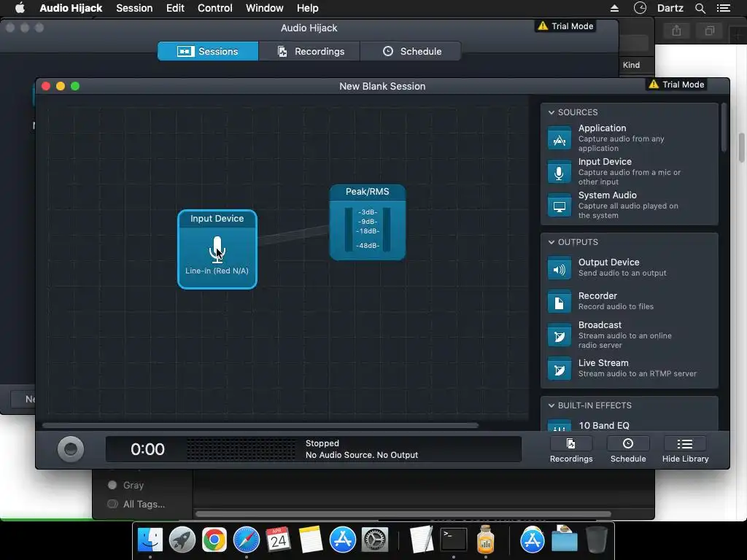Select the 10 Band EQ effect
Viewport: 747px width, 560px height.
point(629,425)
